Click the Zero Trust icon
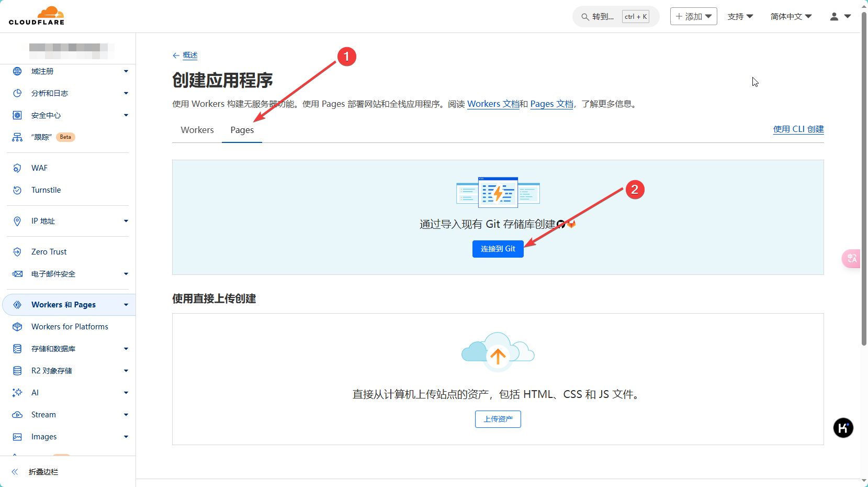Viewport: 868px width, 487px height. click(x=17, y=252)
